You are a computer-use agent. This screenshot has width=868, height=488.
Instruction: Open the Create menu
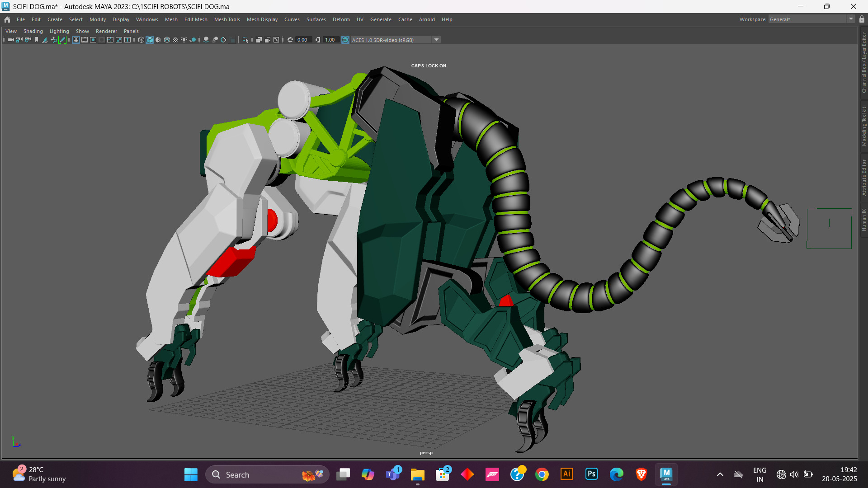point(55,19)
